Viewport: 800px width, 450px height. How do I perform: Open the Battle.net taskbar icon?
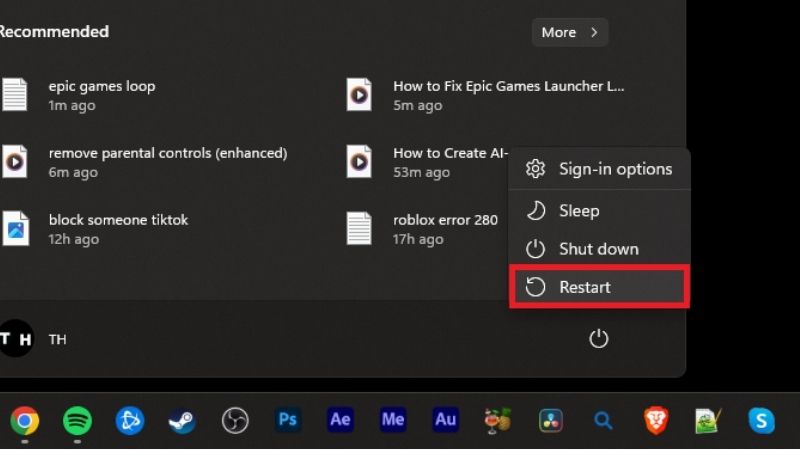[130, 420]
